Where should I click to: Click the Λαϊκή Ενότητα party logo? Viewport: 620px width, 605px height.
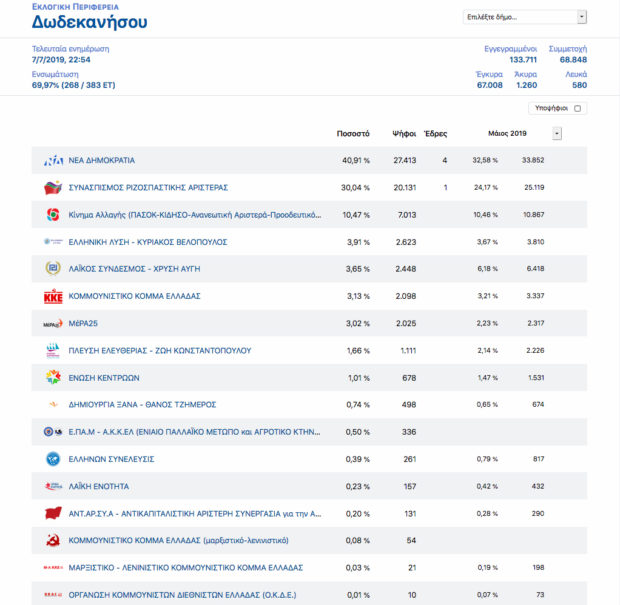53,486
